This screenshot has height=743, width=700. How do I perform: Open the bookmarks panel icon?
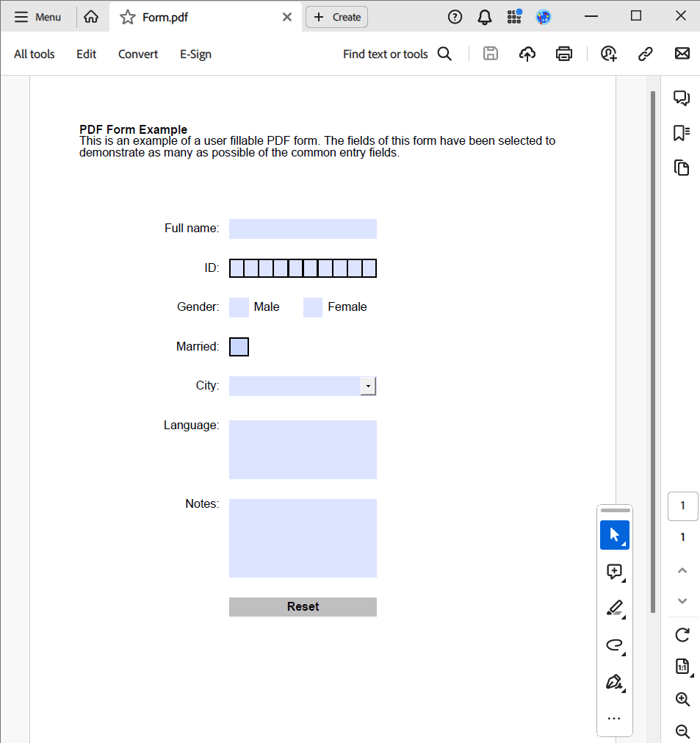[682, 133]
